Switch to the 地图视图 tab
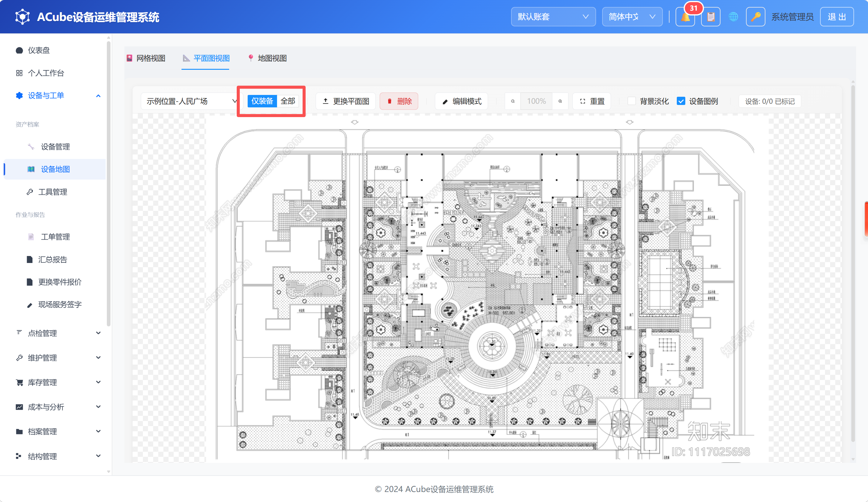The width and height of the screenshot is (868, 502). 267,58
